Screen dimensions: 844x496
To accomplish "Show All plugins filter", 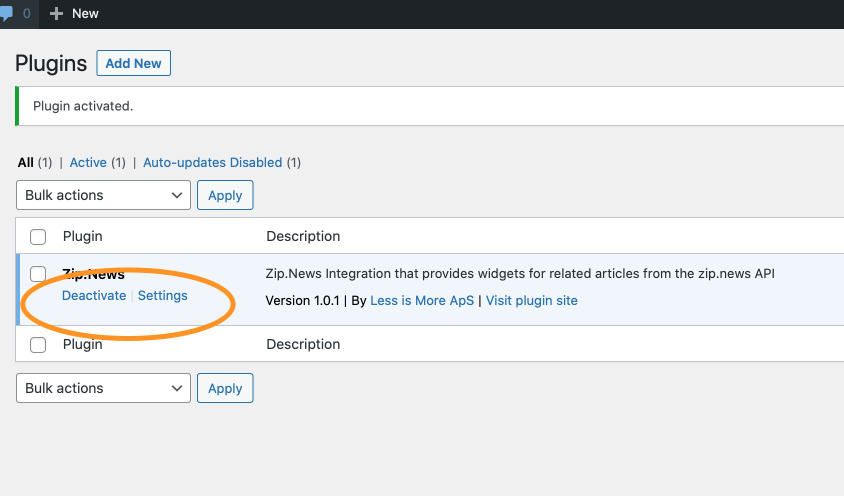I will [26, 162].
